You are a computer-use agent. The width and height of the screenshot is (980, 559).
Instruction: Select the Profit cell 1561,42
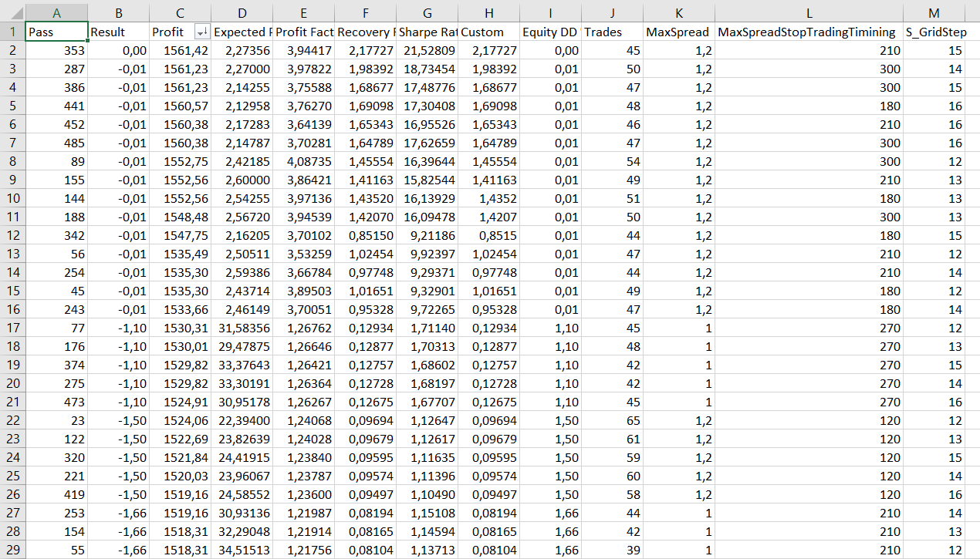pyautogui.click(x=180, y=50)
